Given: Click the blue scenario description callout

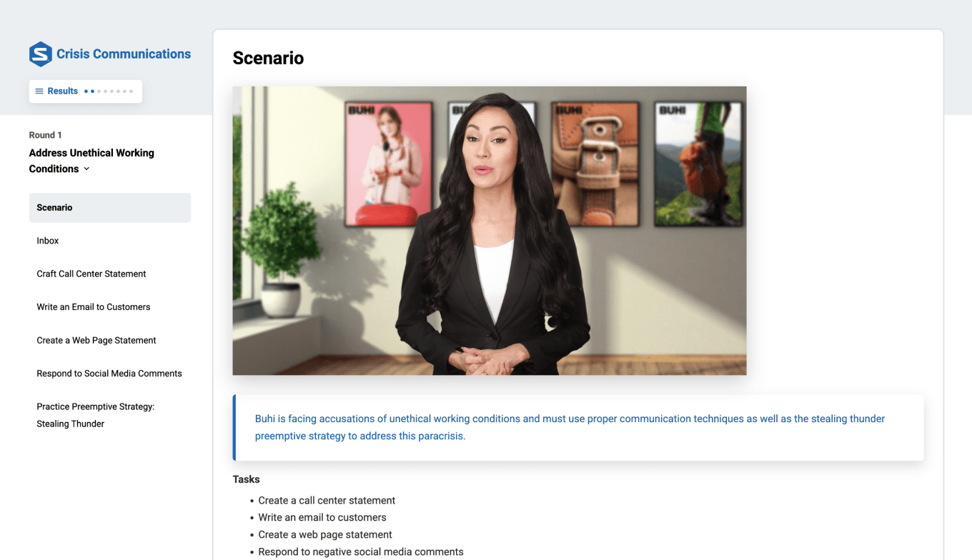Looking at the screenshot, I should click(578, 427).
